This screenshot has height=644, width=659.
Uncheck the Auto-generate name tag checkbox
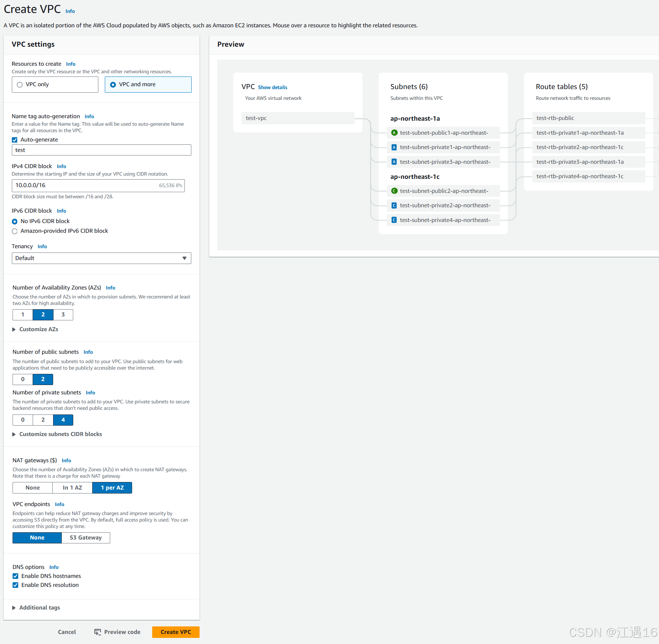(15, 140)
